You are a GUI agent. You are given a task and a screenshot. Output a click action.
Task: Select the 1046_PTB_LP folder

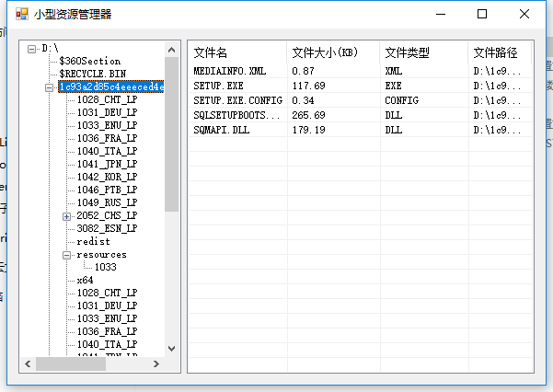point(108,190)
